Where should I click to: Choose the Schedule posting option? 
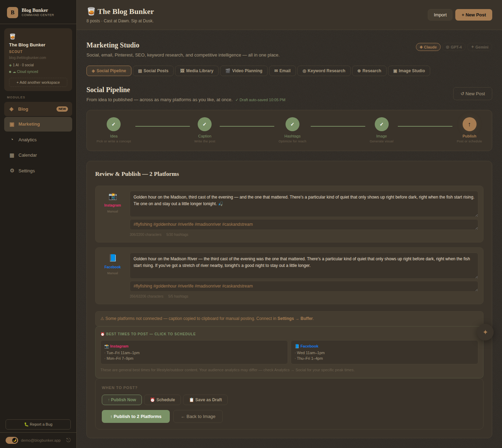pyautogui.click(x=162, y=400)
